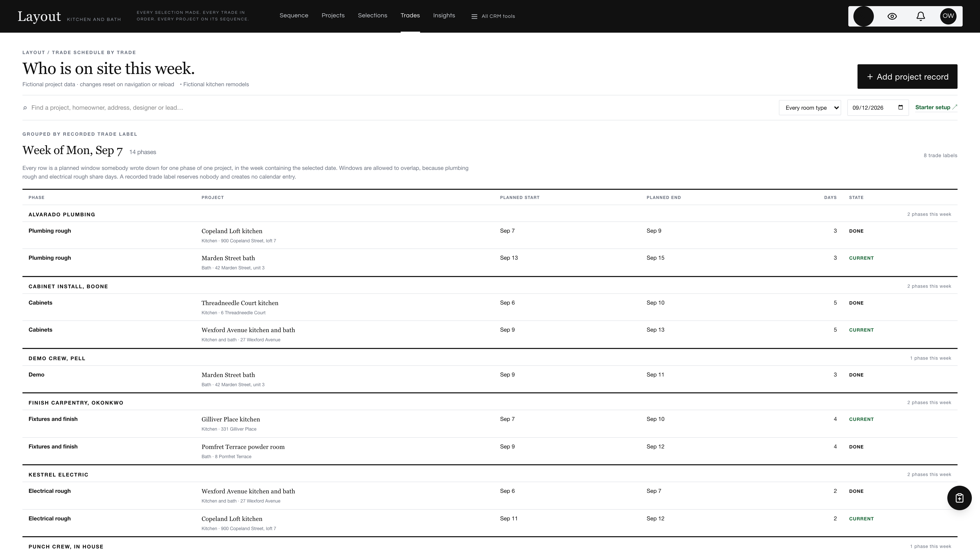Open the Projects tab

point(333,16)
